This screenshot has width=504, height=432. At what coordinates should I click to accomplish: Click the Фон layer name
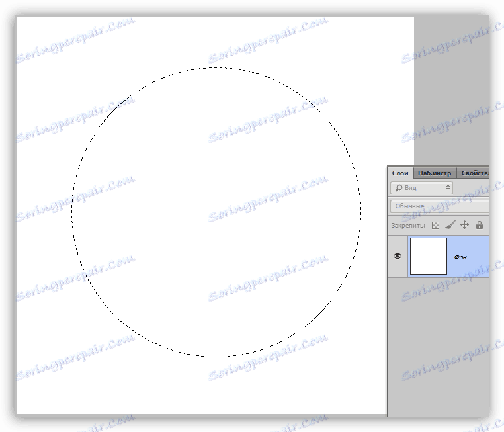pos(460,257)
